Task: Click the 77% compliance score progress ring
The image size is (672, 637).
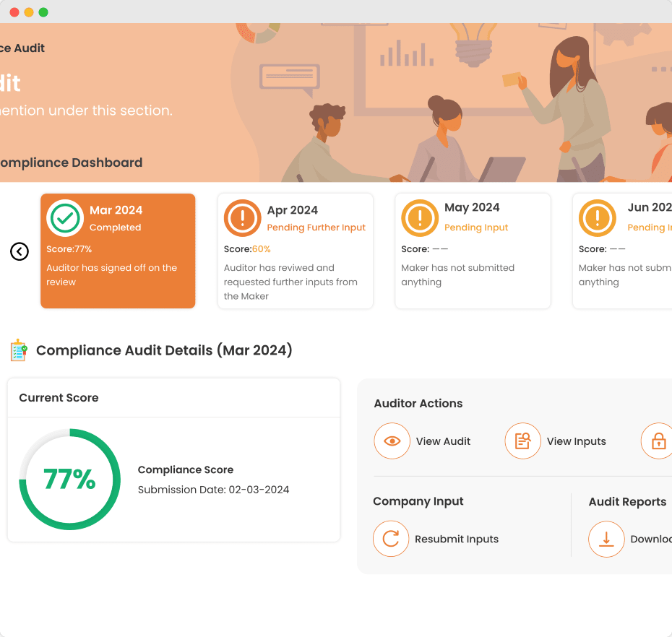Action: pyautogui.click(x=69, y=480)
